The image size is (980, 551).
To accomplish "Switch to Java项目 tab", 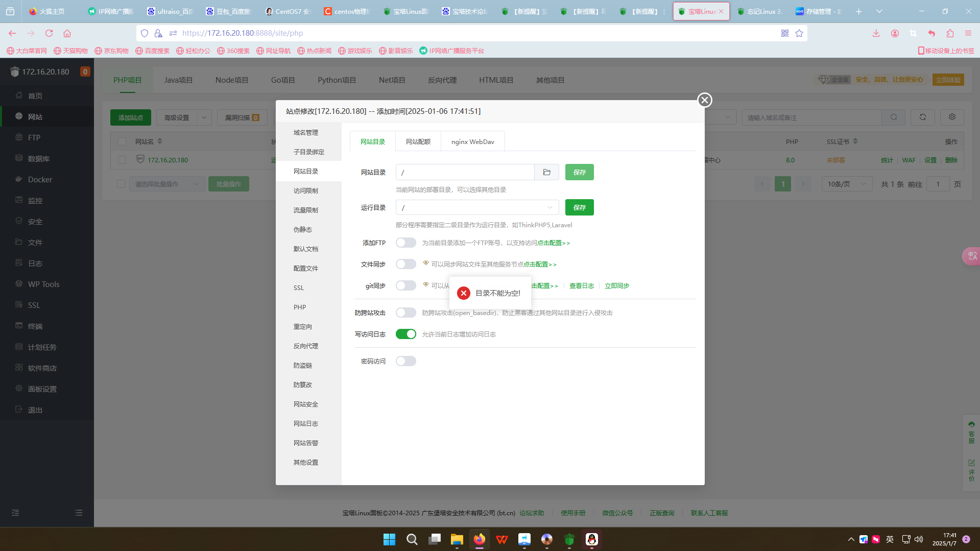I will point(178,80).
